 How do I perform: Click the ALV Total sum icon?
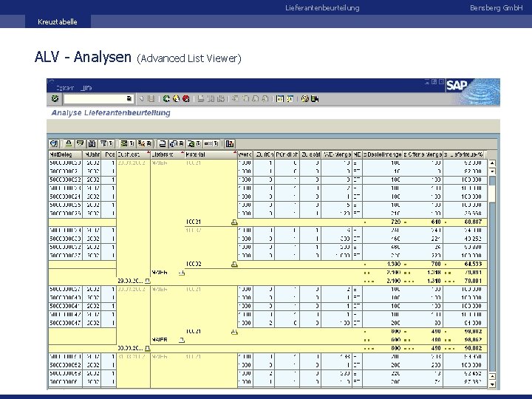coord(124,144)
